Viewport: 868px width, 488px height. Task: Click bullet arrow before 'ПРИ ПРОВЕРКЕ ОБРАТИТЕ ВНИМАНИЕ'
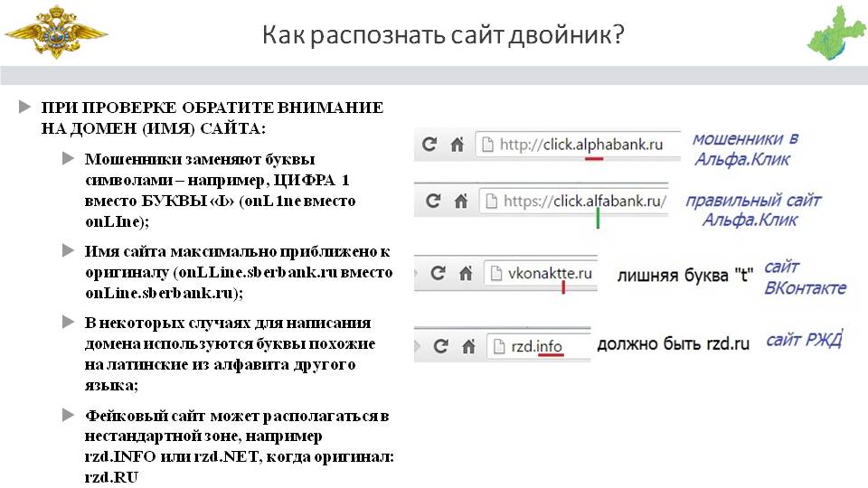pos(24,107)
